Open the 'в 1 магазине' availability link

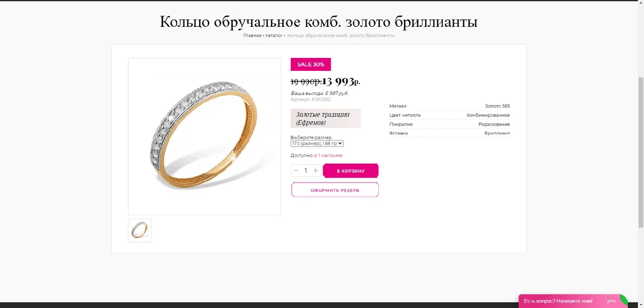click(328, 155)
